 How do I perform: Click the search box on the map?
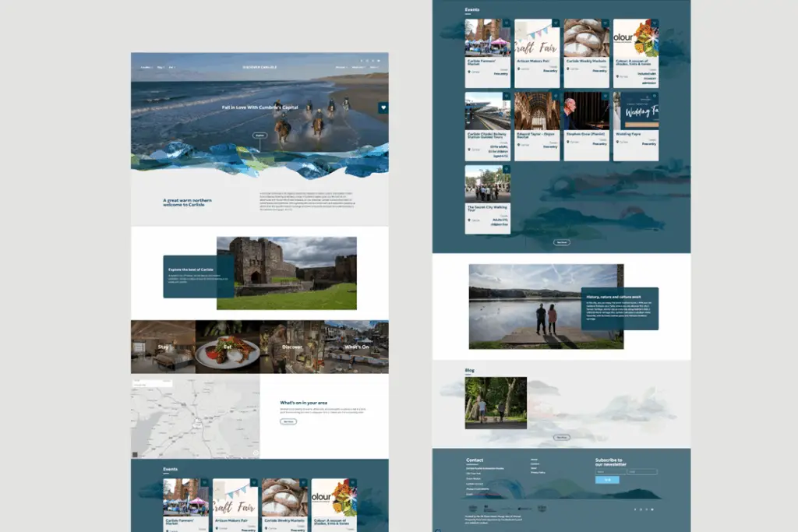point(152,383)
